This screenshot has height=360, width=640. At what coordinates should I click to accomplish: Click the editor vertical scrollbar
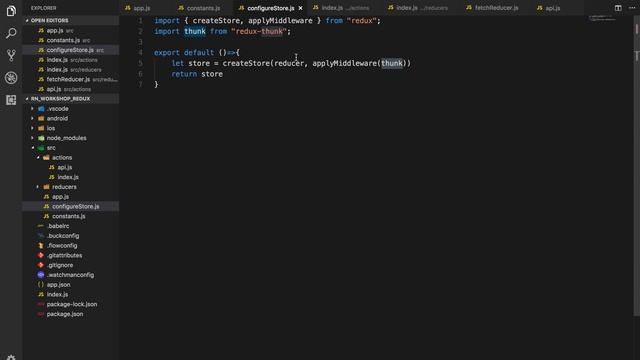[636, 165]
